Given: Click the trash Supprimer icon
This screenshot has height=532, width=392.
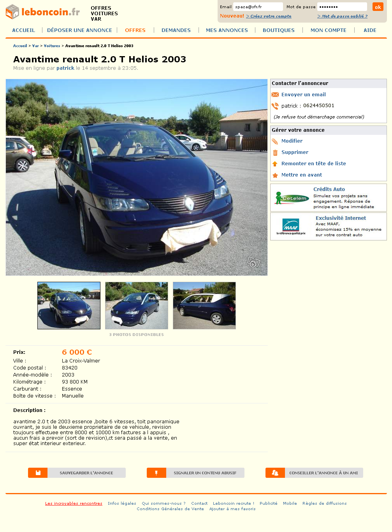Looking at the screenshot, I should tap(275, 152).
